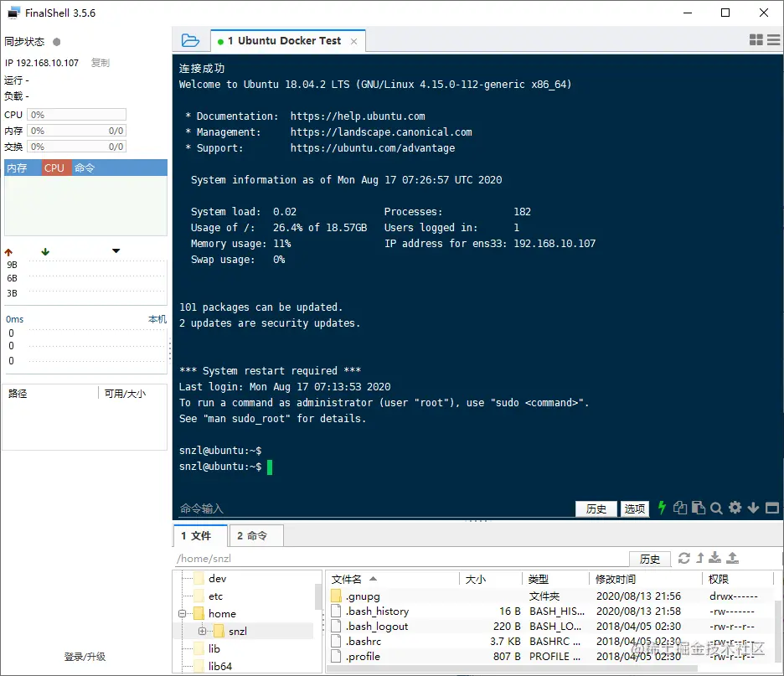This screenshot has height=676, width=784.
Task: Click the FinalShell app icon in title bar
Action: coord(14,13)
